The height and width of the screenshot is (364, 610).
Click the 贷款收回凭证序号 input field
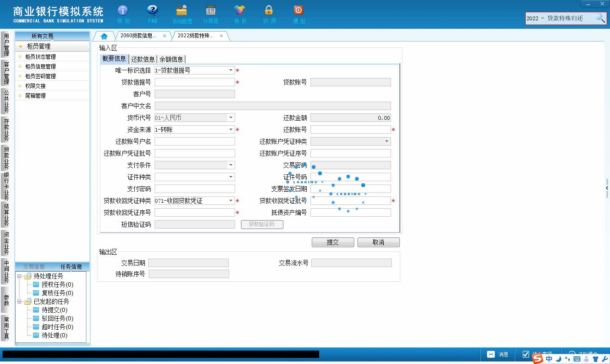tap(194, 212)
